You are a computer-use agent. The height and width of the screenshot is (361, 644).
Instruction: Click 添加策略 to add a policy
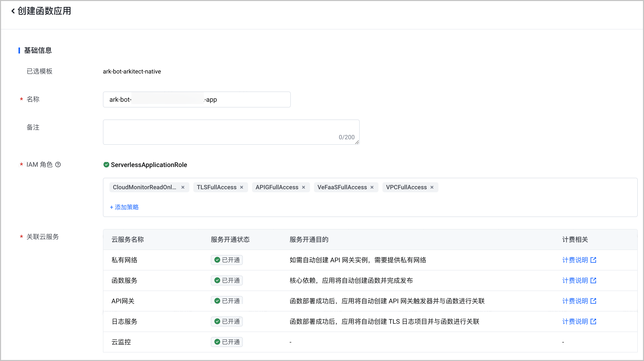[124, 207]
